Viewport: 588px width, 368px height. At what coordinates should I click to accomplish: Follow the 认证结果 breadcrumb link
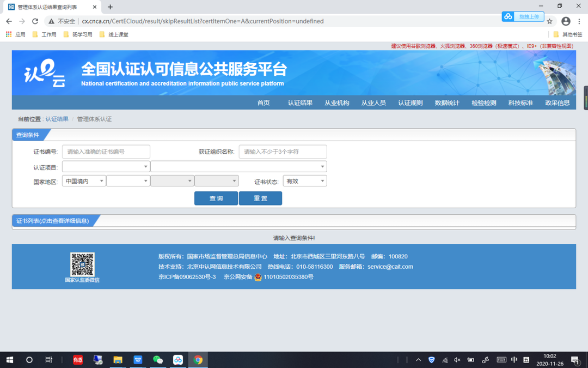pos(57,119)
